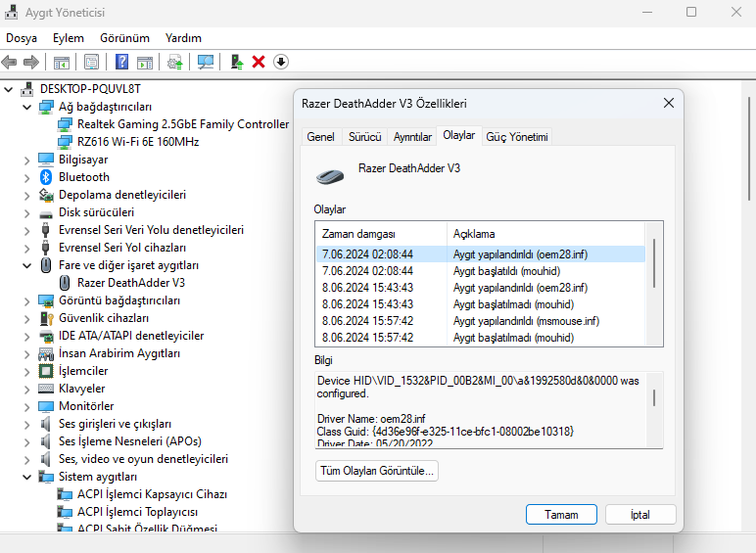Click the keyboard icon beside Klavyeler
This screenshot has height=553, width=756.
(46, 389)
